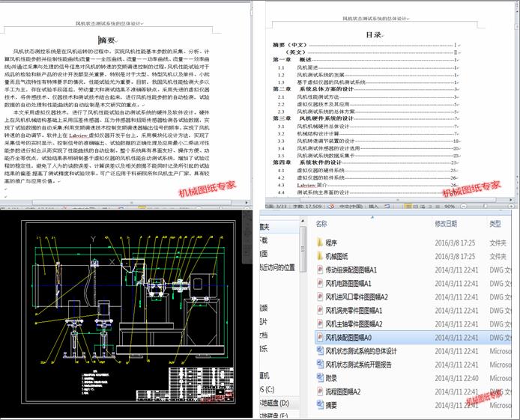Click file name 风机状态测试系统开题报告
520x420 pixels.
(358, 365)
